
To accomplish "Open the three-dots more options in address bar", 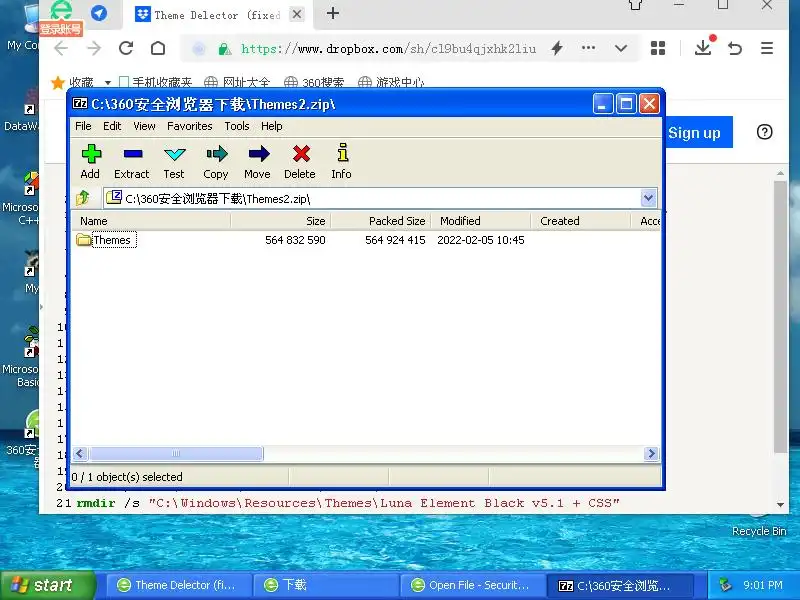I will (x=588, y=48).
